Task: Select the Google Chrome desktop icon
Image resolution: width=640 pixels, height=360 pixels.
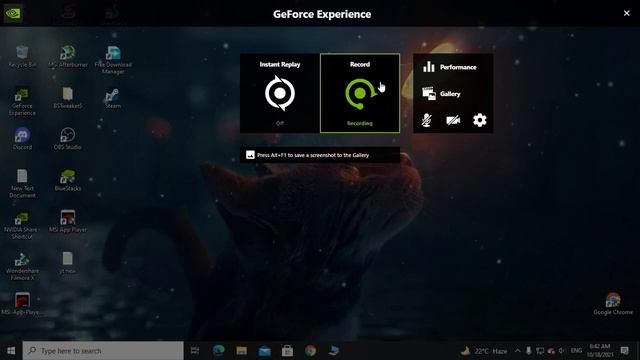Action: click(613, 304)
